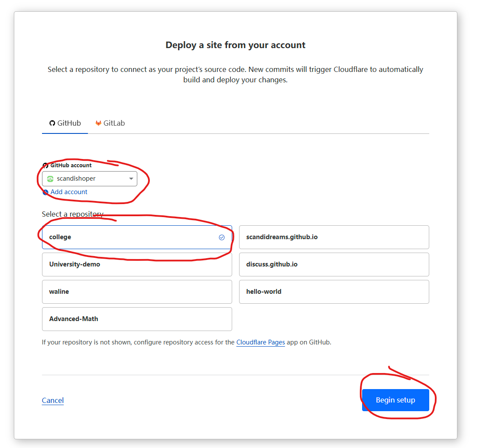Viewport: 502px width, 448px height.
Task: Click the GitHub octocat icon in the tab
Action: [52, 123]
